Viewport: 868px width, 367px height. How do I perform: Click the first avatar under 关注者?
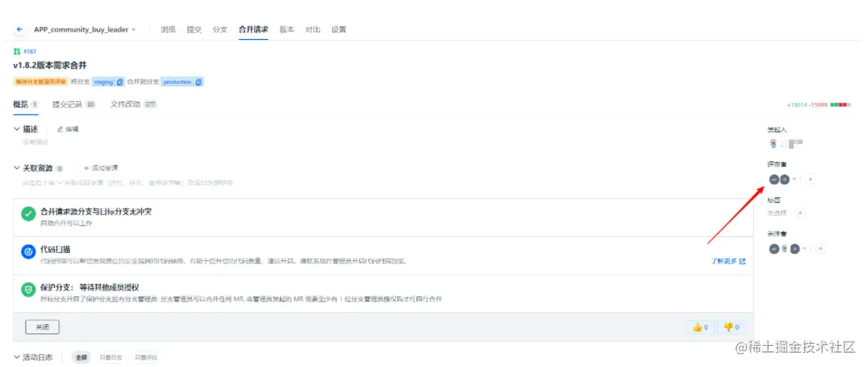coord(774,248)
